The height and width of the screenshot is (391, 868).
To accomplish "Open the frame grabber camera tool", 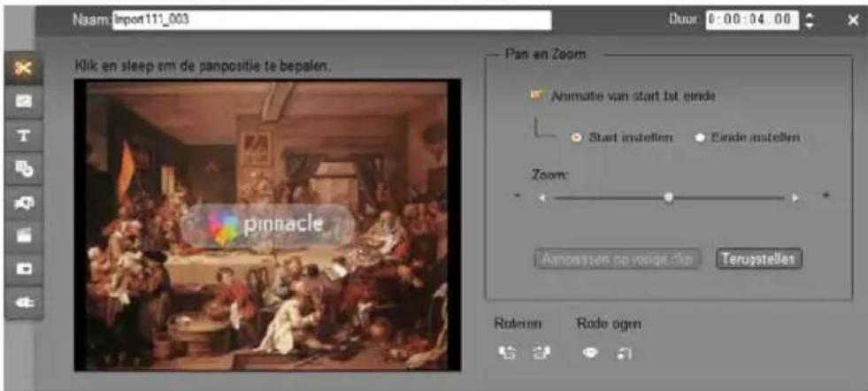I will click(23, 203).
